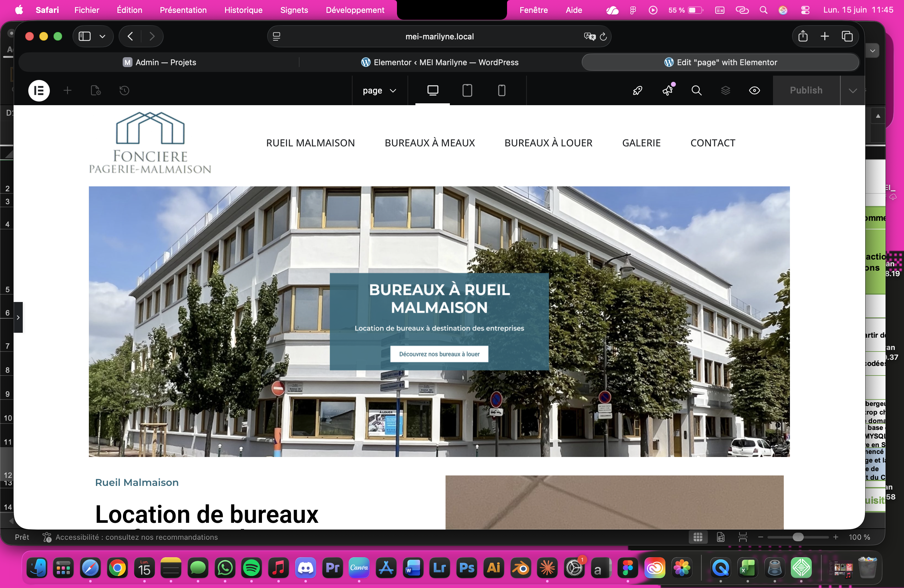Open Discord from the Dock
904x588 pixels.
(305, 568)
